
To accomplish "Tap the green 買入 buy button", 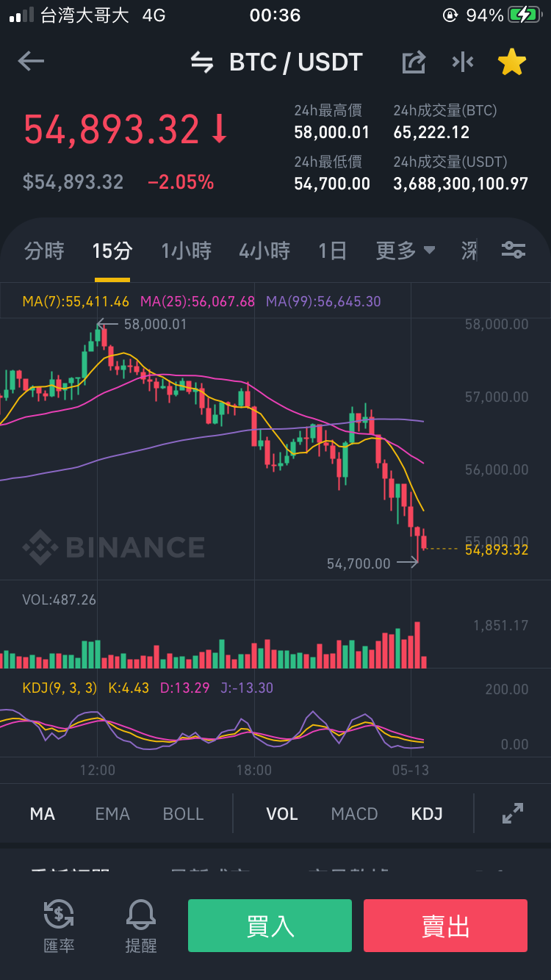I will tap(270, 926).
